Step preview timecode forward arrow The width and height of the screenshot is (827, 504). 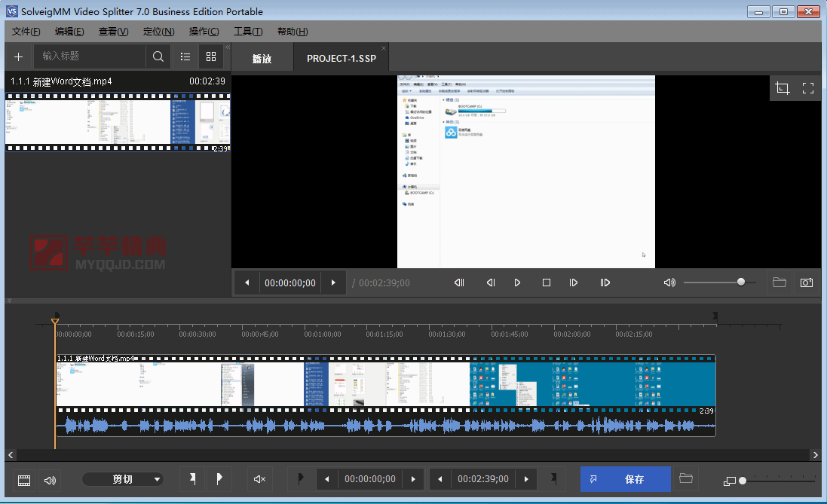[x=333, y=283]
